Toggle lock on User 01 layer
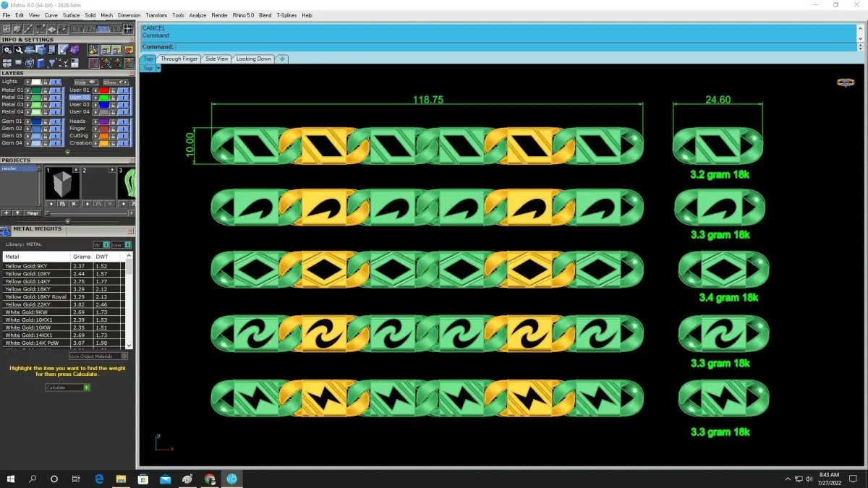The height and width of the screenshot is (488, 868). point(114,90)
